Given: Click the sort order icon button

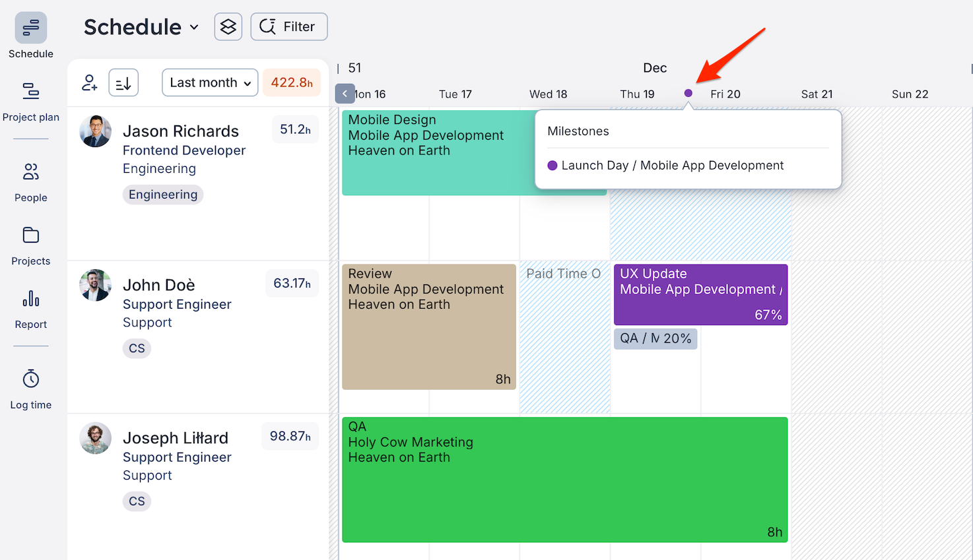Looking at the screenshot, I should click(123, 83).
